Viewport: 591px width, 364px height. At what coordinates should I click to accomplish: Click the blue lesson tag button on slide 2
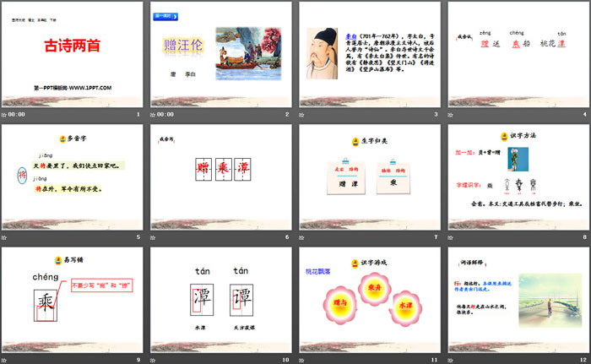pos(164,15)
